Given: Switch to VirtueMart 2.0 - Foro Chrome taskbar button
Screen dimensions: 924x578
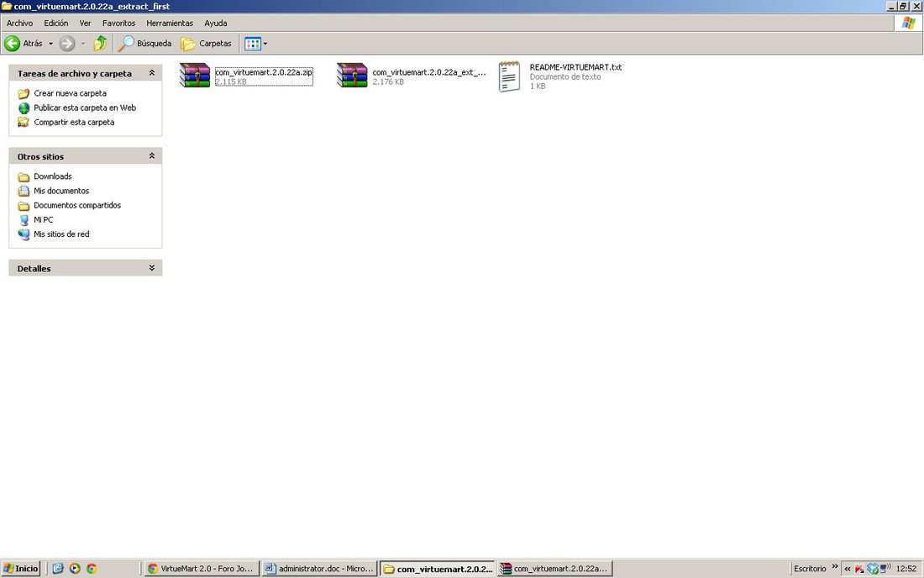Looking at the screenshot, I should tap(201, 569).
